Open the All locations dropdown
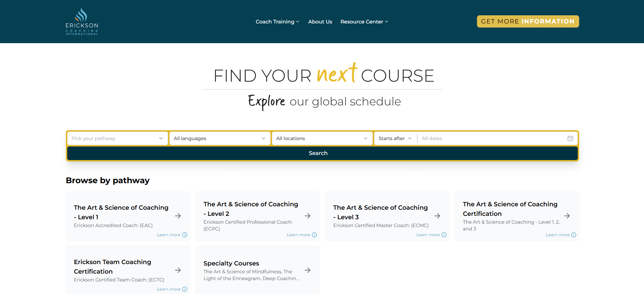 (322, 138)
